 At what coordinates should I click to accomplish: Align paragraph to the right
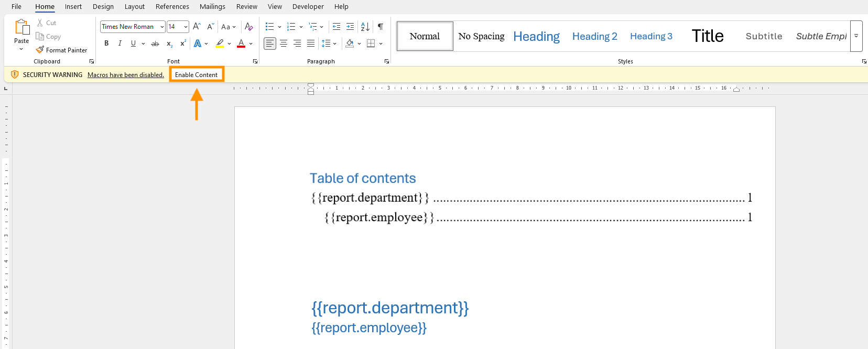(297, 43)
